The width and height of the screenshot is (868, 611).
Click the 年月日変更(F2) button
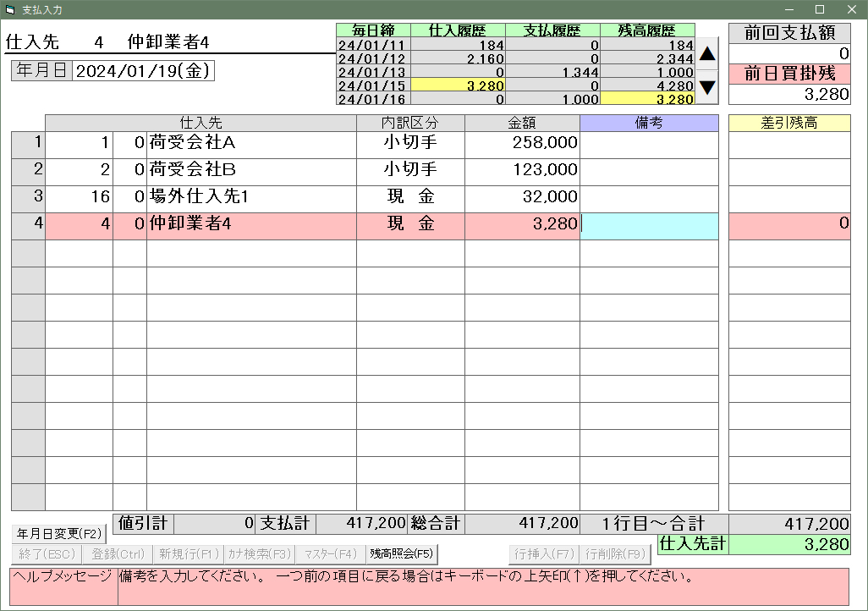coord(58,534)
